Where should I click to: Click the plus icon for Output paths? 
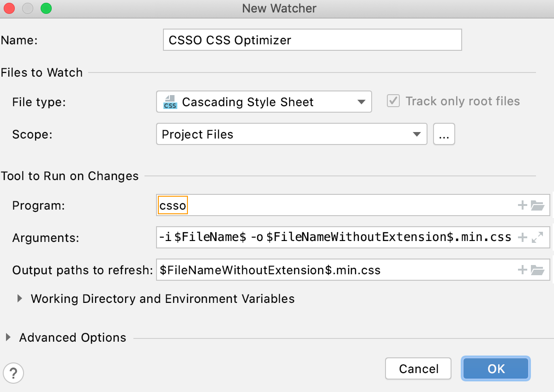tap(522, 270)
